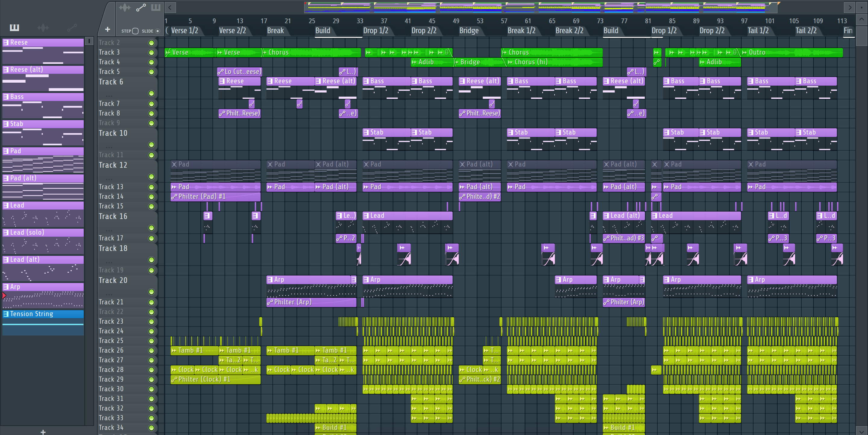Select the Track 29 header label
868x435 pixels.
[111, 380]
